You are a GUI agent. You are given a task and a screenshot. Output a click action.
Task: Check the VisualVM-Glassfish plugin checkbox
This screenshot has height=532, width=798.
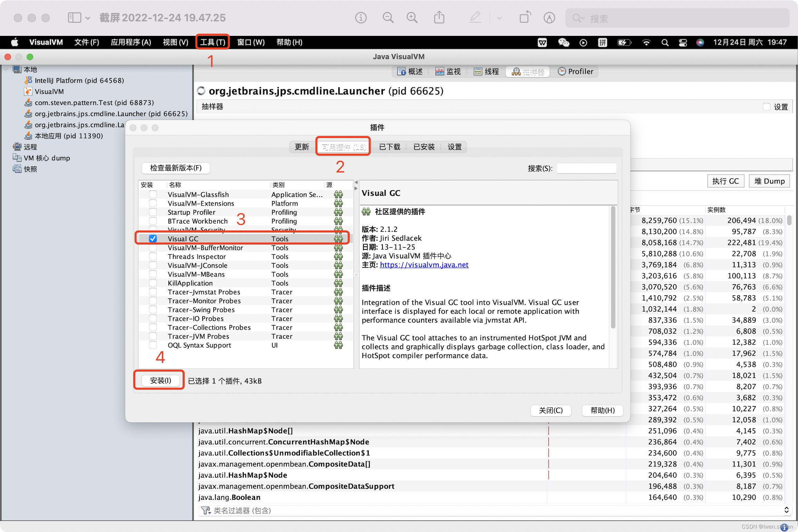153,195
